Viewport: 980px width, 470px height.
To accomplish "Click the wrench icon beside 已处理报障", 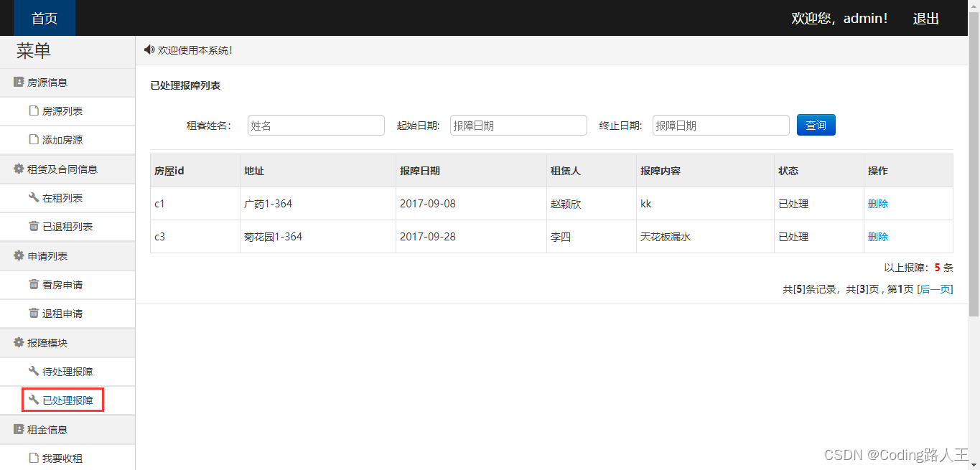I will click(x=34, y=400).
